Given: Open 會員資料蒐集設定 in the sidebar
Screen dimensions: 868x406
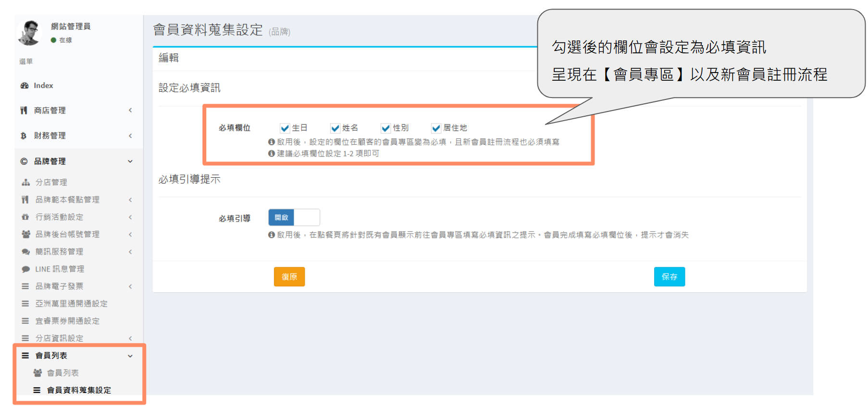Looking at the screenshot, I should [79, 390].
